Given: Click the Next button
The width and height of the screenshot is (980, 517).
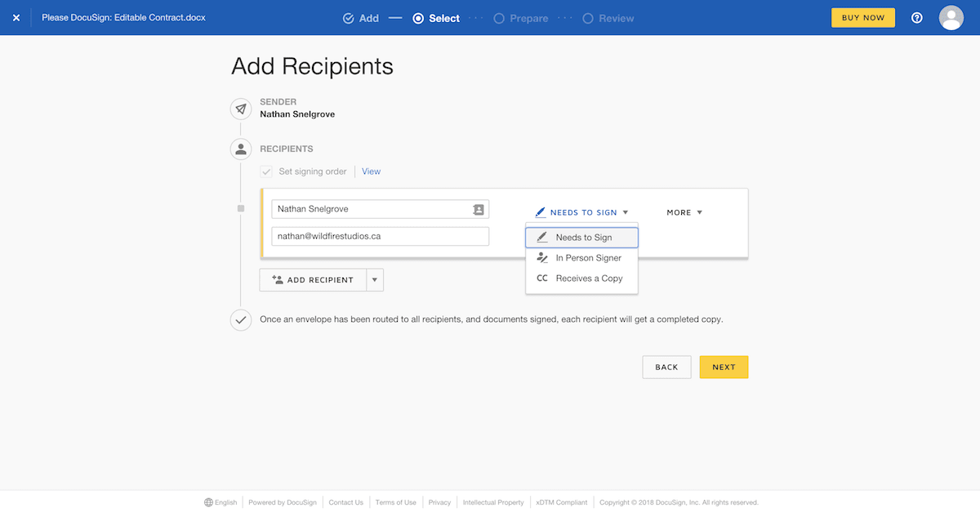Looking at the screenshot, I should coord(724,368).
